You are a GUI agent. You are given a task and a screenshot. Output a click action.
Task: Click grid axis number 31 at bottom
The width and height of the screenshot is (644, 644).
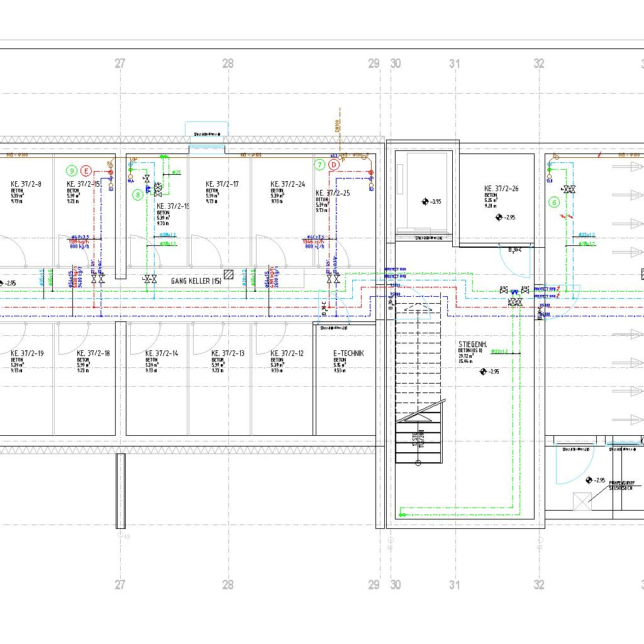pyautogui.click(x=455, y=585)
